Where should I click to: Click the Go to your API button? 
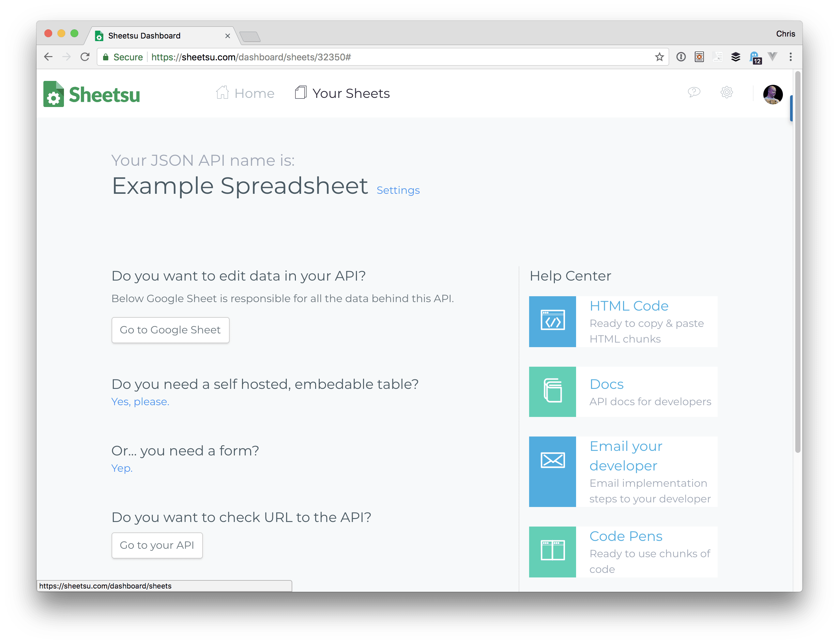[x=157, y=545]
